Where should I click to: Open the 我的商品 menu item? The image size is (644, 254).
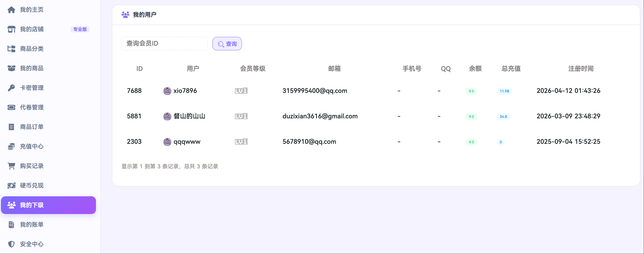(x=32, y=68)
